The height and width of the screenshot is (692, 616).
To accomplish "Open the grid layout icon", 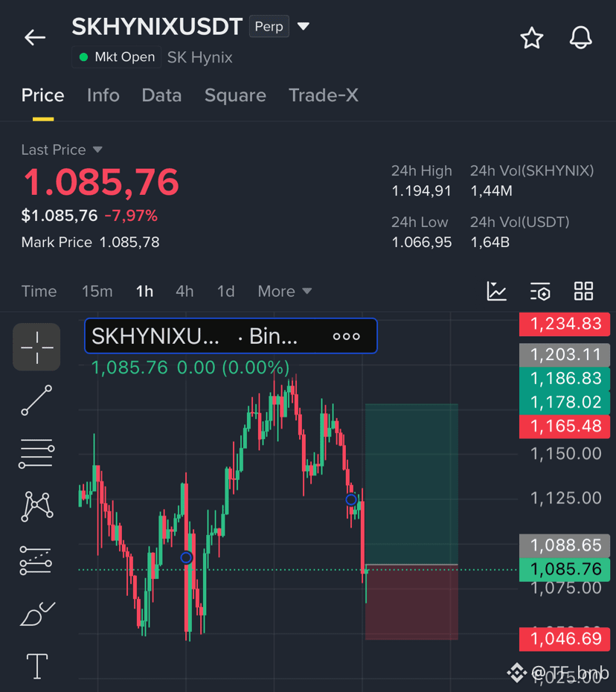I will coord(583,291).
